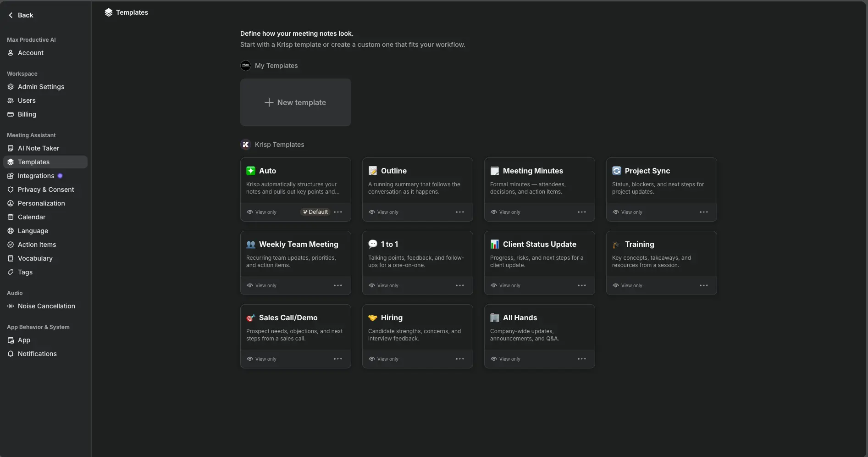Open Account settings in sidebar
Viewport: 868px width, 457px height.
click(x=45, y=53)
